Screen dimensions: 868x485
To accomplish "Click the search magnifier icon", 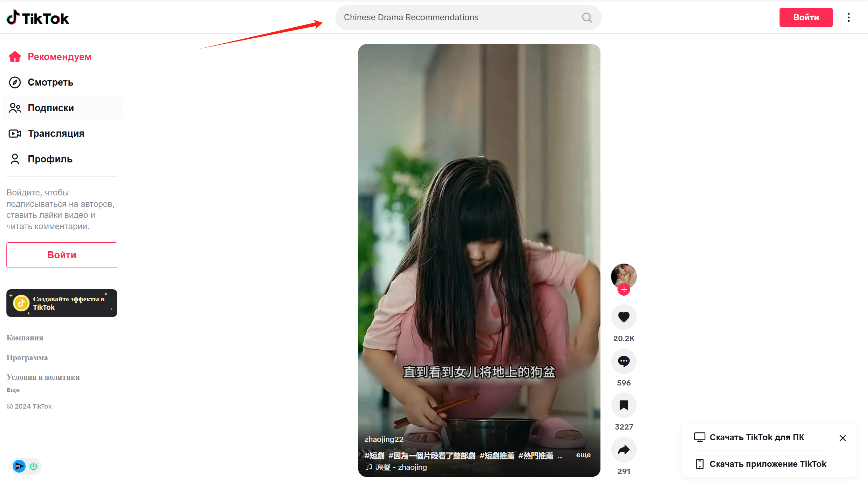I will (x=587, y=17).
